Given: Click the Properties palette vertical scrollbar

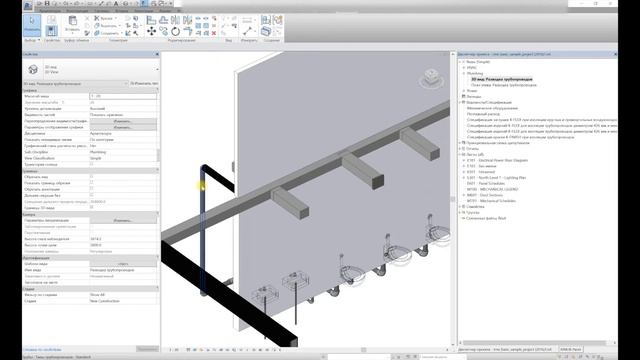Looking at the screenshot, I should [x=158, y=155].
